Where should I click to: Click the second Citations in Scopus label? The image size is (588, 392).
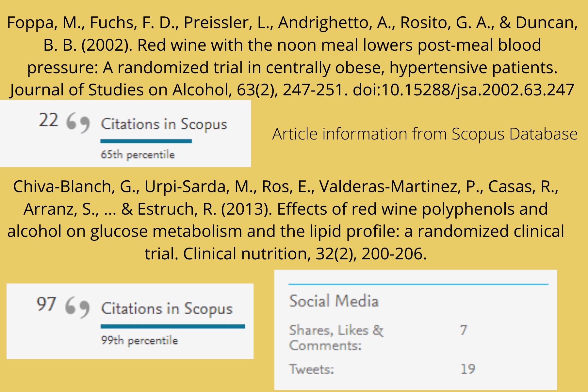[x=167, y=309]
